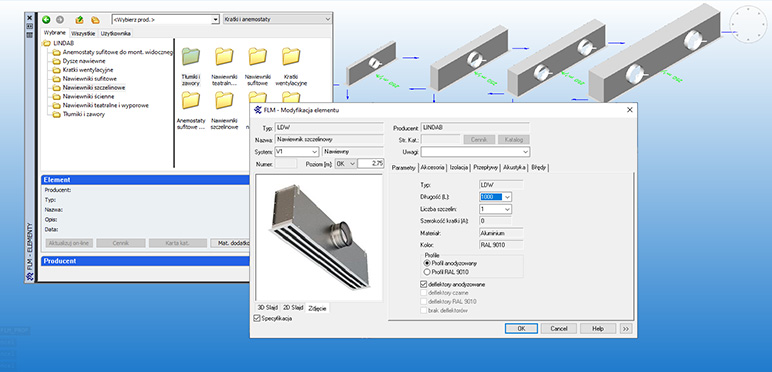Click the auto-hide icon below panel close X
The image size is (772, 372).
click(30, 26)
